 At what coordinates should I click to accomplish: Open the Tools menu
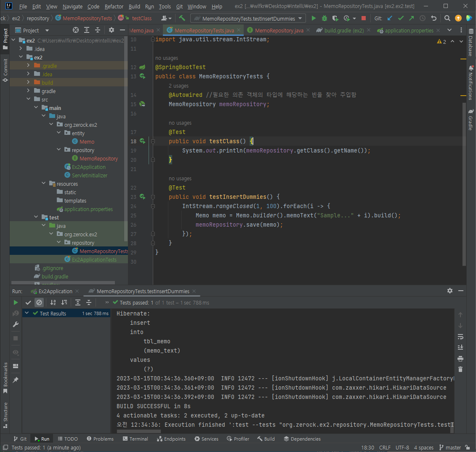click(165, 6)
